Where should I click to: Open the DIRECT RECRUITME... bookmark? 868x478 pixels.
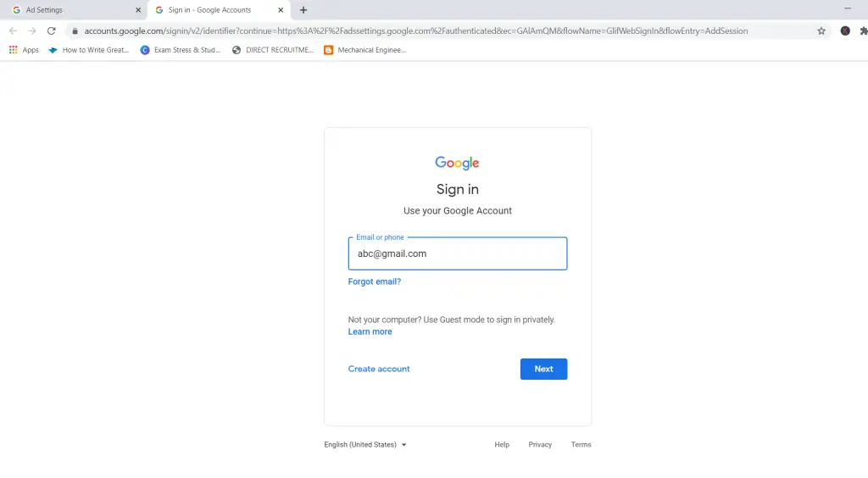pos(273,50)
